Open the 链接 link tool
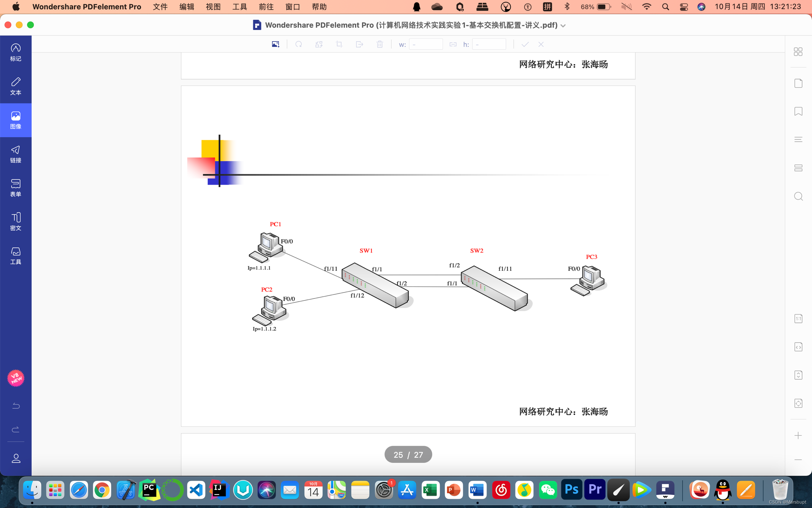 16,154
